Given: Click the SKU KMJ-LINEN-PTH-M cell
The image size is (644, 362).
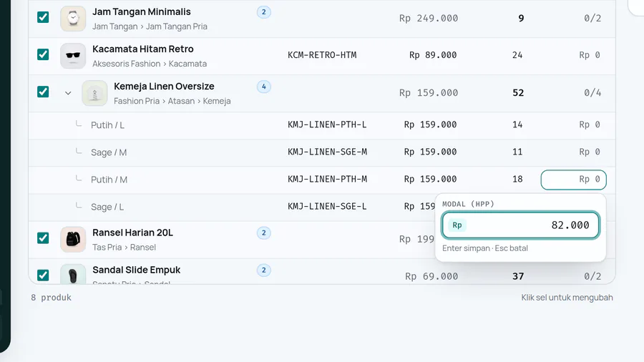Looking at the screenshot, I should coord(327,179).
